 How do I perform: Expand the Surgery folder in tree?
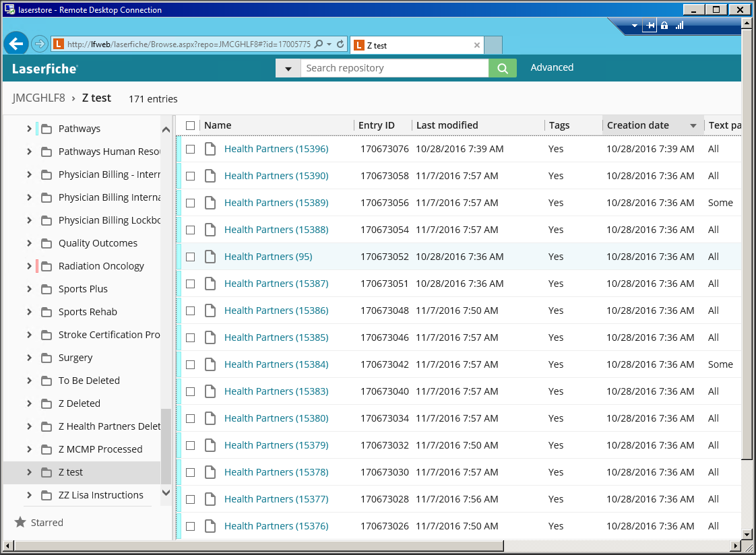[29, 358]
